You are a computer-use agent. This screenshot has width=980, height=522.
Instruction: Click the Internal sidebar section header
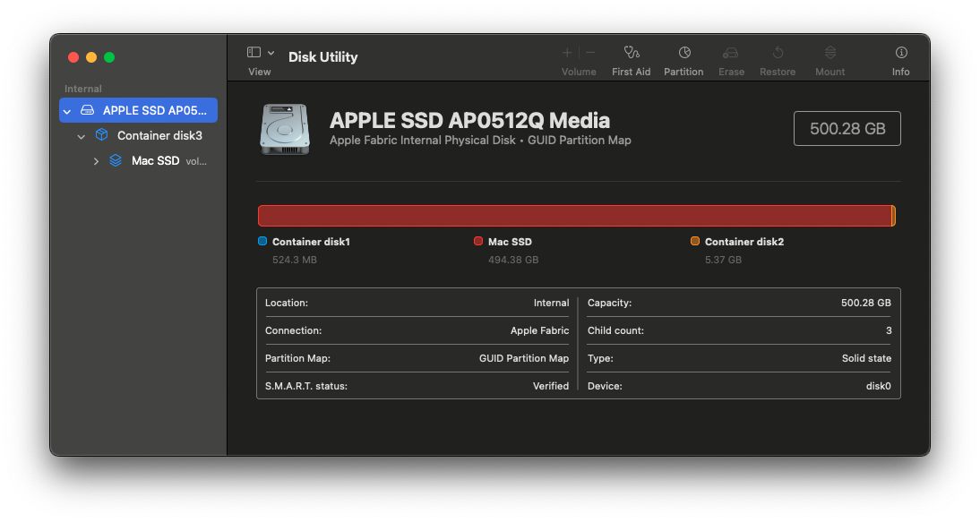83,89
